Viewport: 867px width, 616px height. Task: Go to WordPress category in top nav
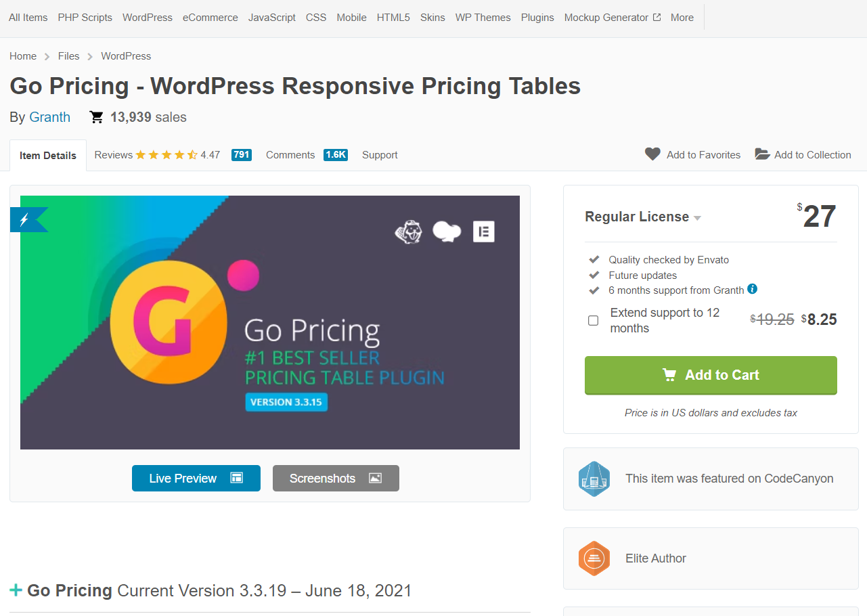click(148, 18)
